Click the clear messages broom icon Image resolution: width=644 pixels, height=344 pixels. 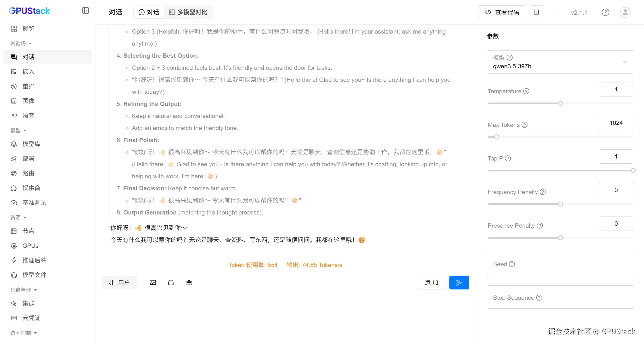pyautogui.click(x=189, y=283)
